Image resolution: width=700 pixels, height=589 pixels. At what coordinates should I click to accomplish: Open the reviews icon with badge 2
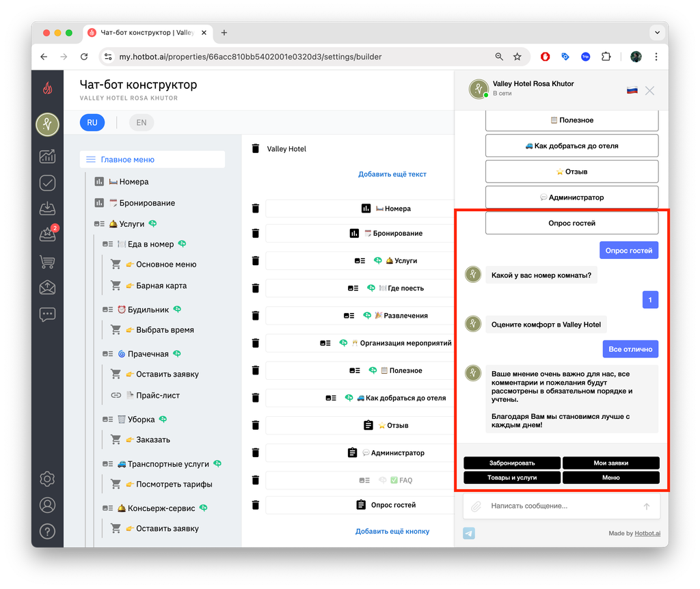click(47, 234)
